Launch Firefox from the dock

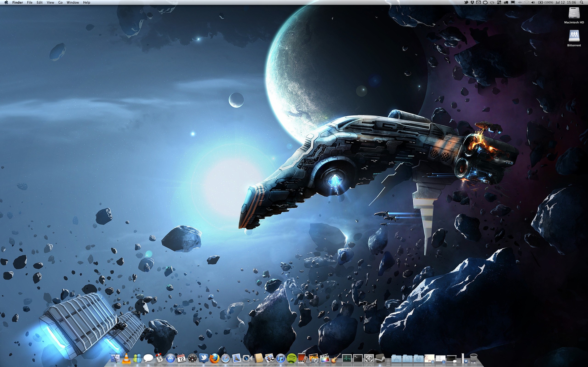(x=215, y=358)
